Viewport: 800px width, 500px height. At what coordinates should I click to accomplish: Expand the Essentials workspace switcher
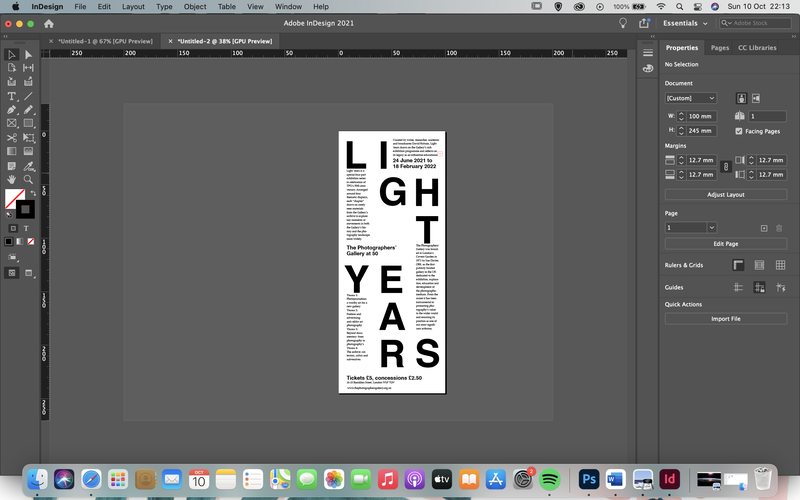pyautogui.click(x=685, y=23)
